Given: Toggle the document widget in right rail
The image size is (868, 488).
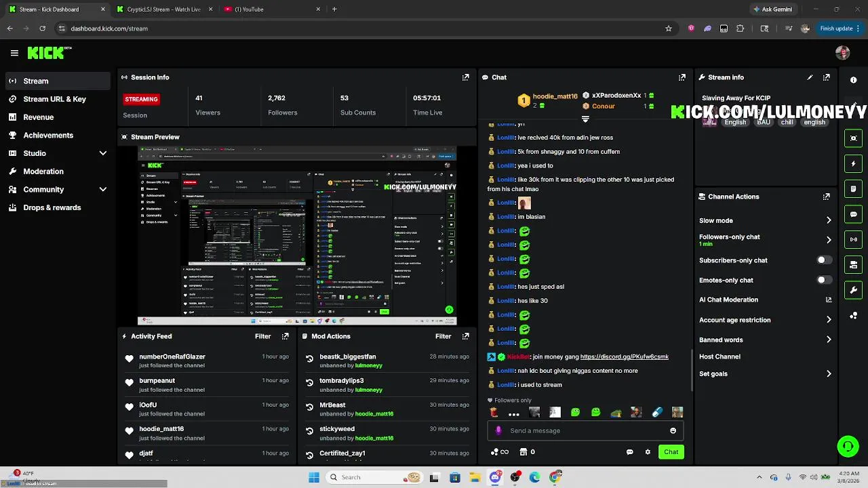Looking at the screenshot, I should click(x=853, y=188).
